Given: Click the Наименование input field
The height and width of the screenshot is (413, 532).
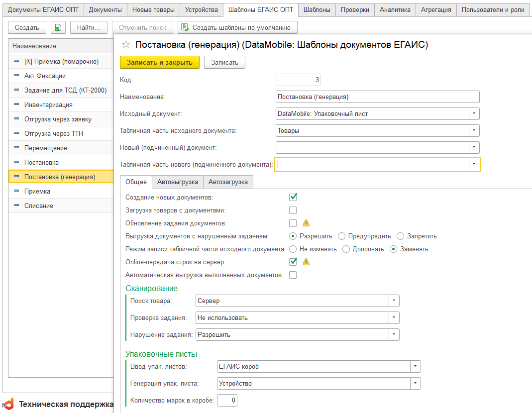Looking at the screenshot, I should pyautogui.click(x=378, y=97).
